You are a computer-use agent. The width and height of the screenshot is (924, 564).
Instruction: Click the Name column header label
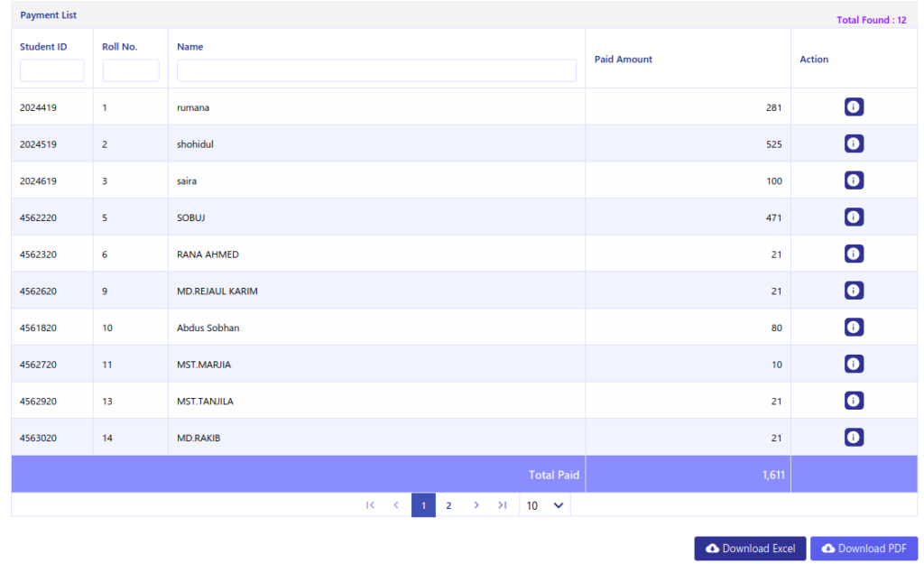pos(189,47)
